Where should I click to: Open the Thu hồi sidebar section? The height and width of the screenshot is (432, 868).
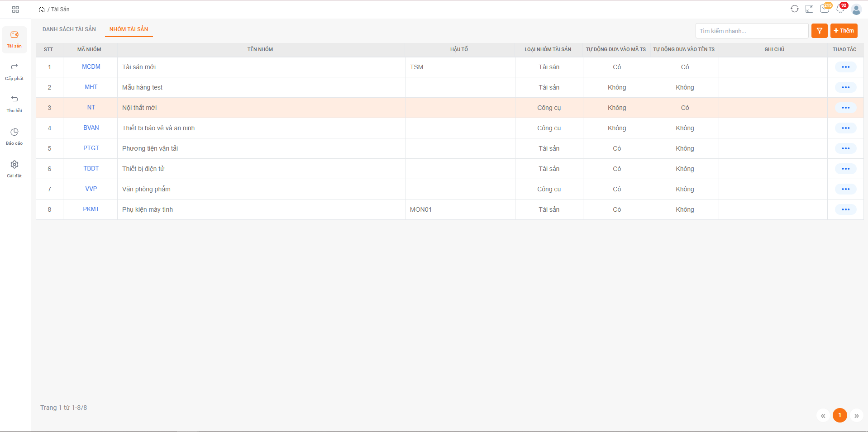point(14,104)
